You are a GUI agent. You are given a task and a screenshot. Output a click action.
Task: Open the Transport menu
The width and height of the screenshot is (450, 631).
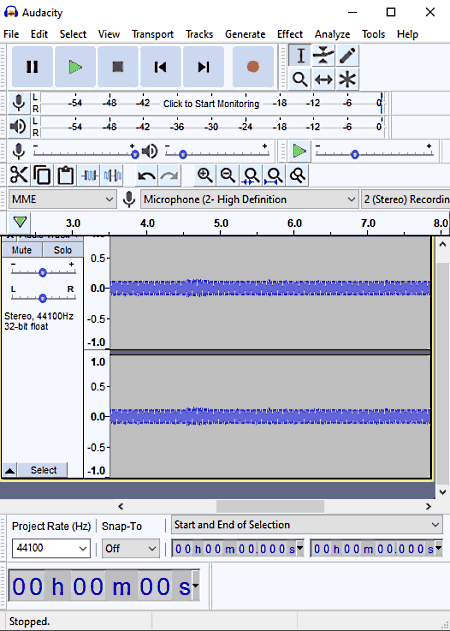pyautogui.click(x=153, y=34)
